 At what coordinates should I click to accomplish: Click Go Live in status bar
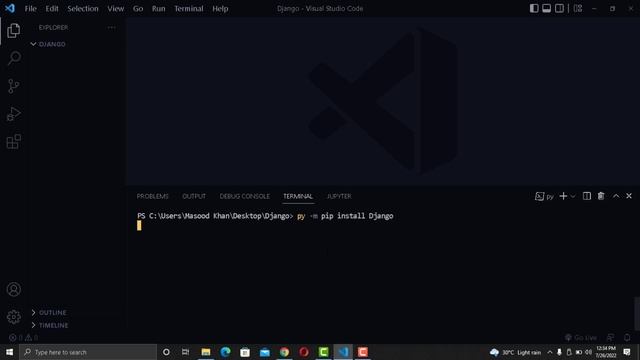click(x=581, y=338)
